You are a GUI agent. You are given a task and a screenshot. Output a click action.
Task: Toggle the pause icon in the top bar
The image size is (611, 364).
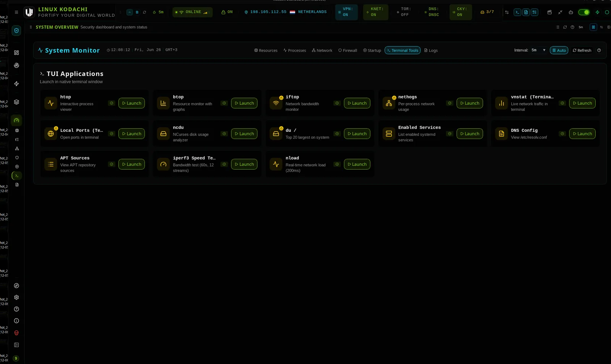(x=137, y=12)
